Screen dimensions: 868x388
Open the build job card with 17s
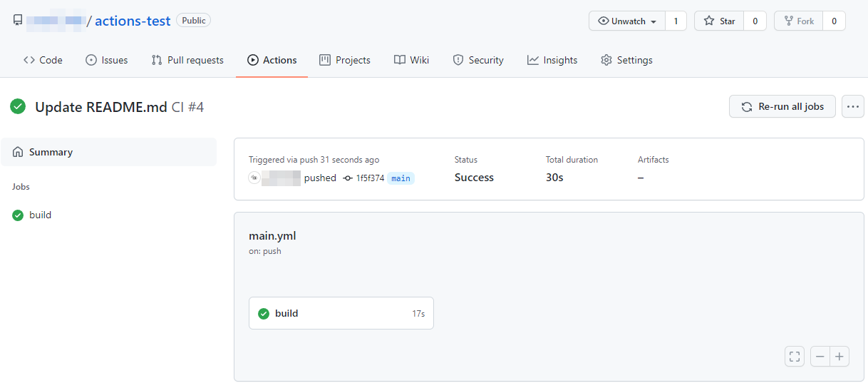click(x=341, y=313)
